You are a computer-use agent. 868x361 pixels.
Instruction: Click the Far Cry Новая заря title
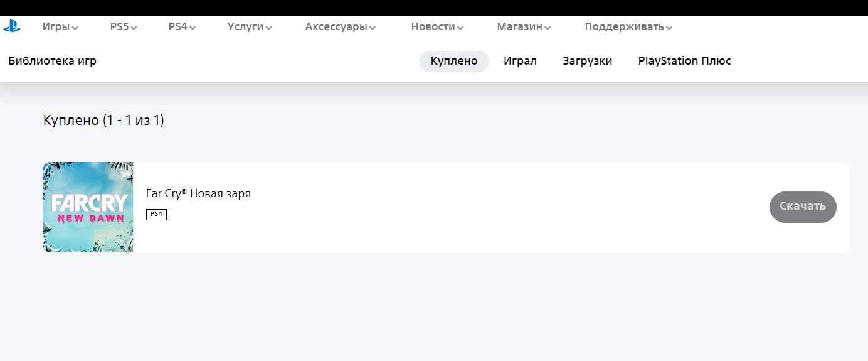click(x=198, y=193)
